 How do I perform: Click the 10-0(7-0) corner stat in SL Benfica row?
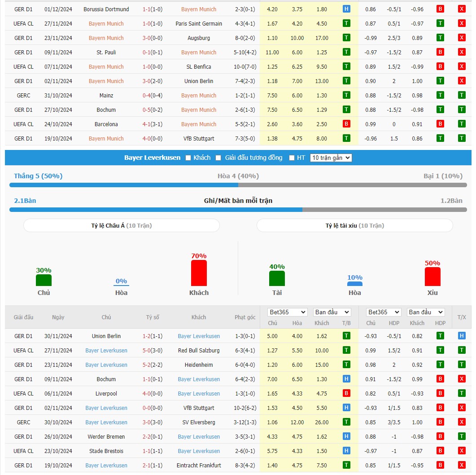[x=245, y=67]
